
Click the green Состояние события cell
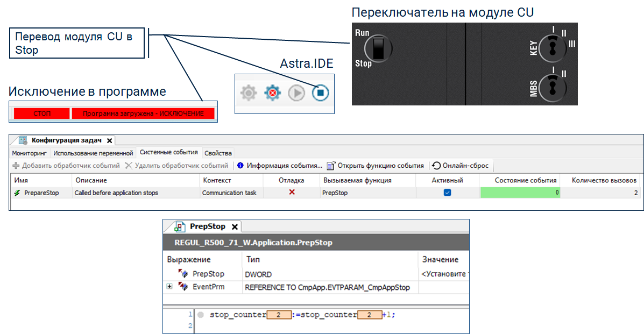(519, 193)
